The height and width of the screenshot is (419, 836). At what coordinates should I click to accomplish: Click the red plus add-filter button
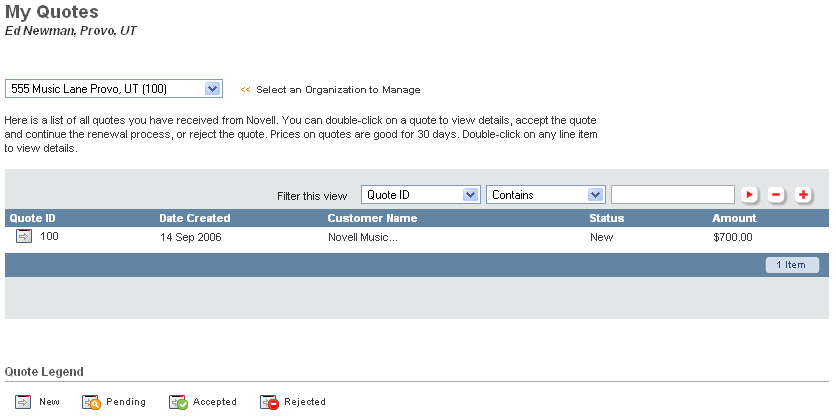pyautogui.click(x=803, y=195)
